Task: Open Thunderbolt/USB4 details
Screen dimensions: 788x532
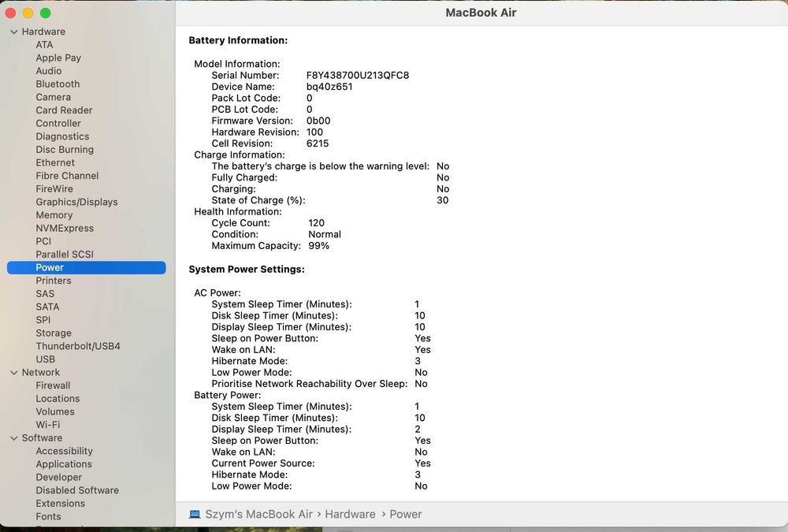Action: click(78, 346)
